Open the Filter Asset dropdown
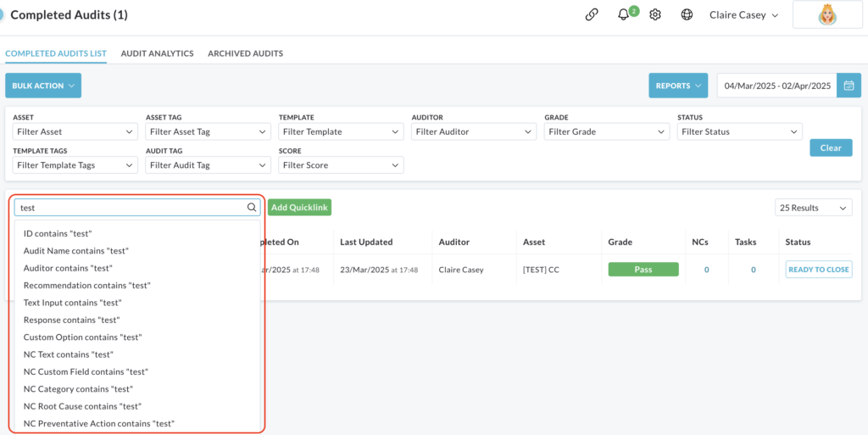The width and height of the screenshot is (868, 435). [x=75, y=131]
